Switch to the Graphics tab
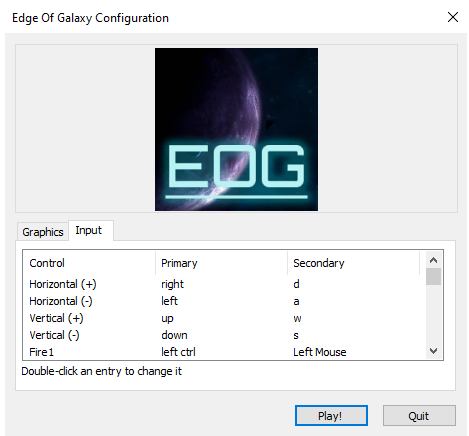 [43, 232]
